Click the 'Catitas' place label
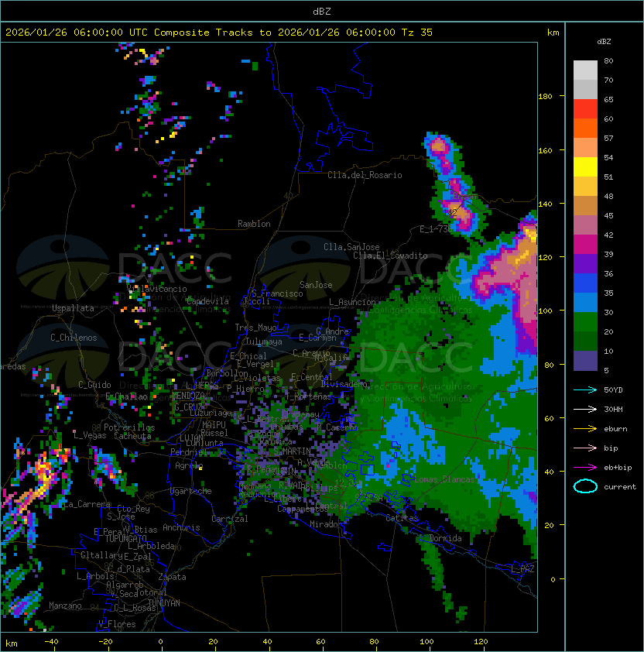This screenshot has width=644, height=652. click(x=402, y=518)
